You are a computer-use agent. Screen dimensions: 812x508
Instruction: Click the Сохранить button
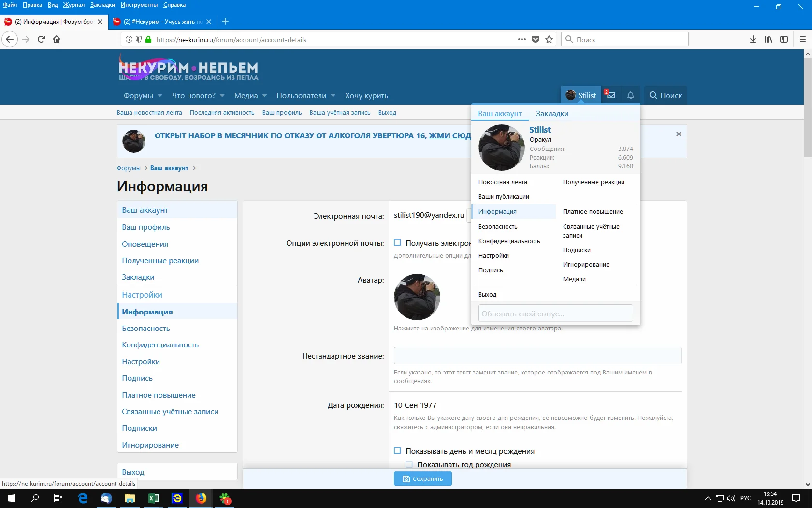422,478
